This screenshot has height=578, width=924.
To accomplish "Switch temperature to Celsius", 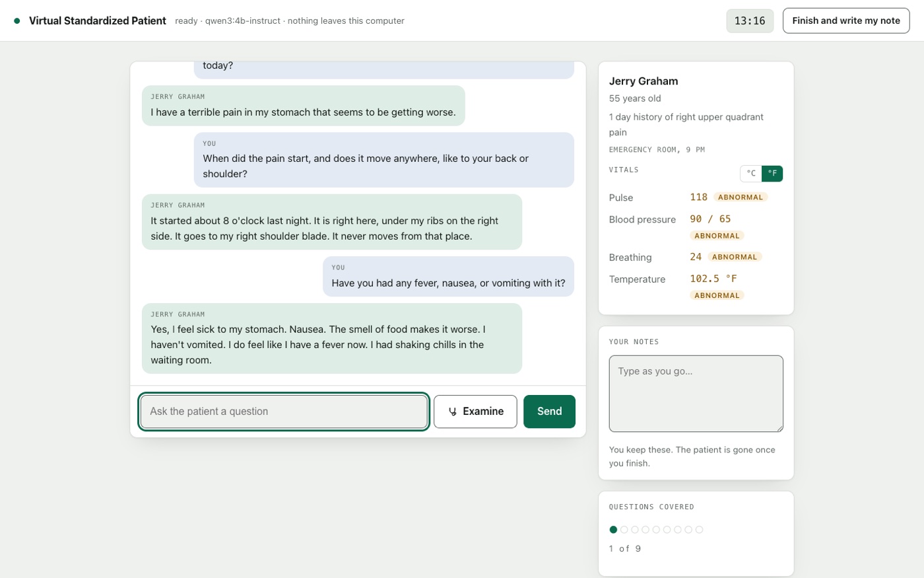I will (x=751, y=173).
